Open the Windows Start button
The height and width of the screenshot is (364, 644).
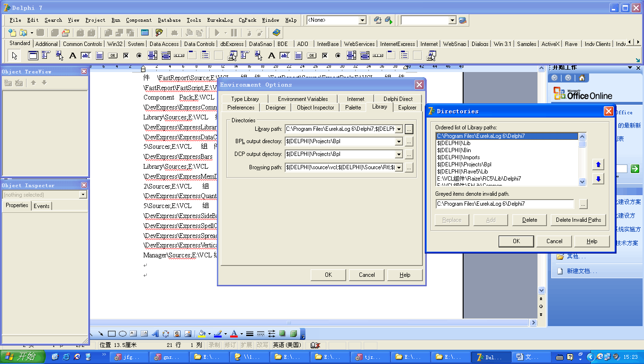click(22, 357)
